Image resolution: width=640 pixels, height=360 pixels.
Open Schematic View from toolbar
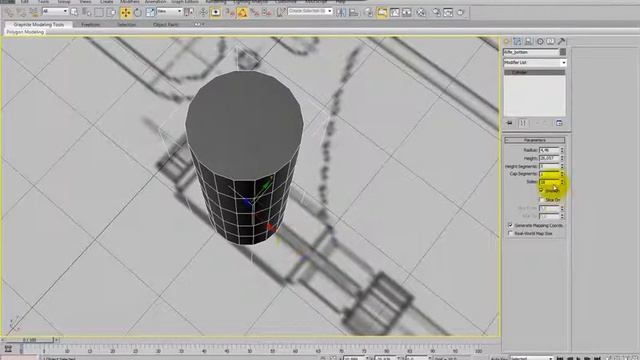[x=407, y=13]
